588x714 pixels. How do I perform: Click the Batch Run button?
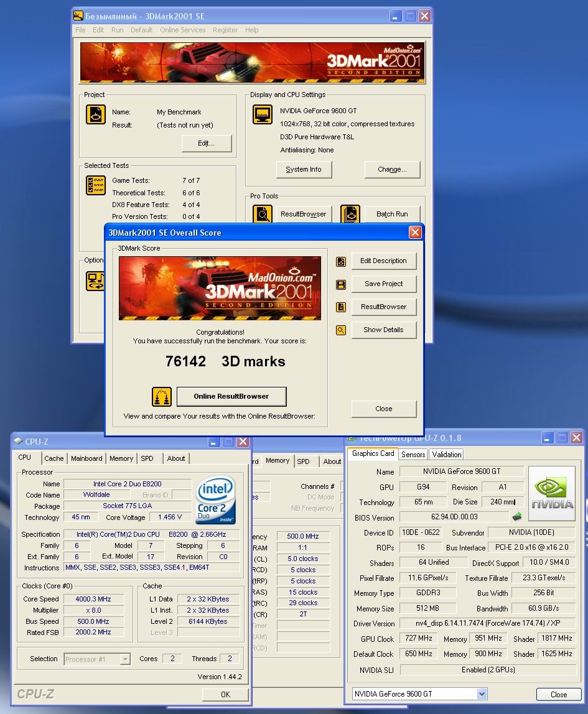pos(392,214)
